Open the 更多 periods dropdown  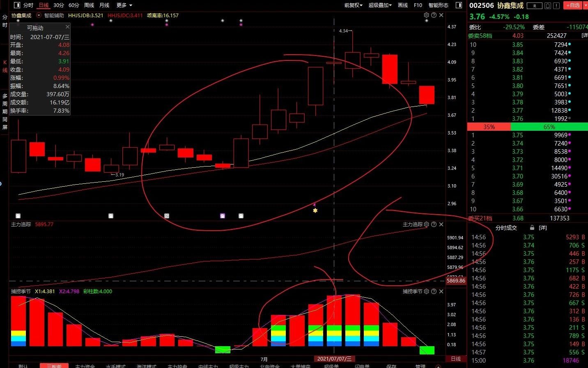coord(124,5)
